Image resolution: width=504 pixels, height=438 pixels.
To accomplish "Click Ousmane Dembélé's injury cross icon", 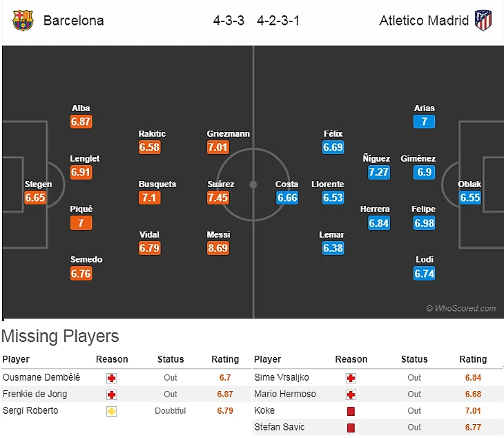I will pos(111,378).
